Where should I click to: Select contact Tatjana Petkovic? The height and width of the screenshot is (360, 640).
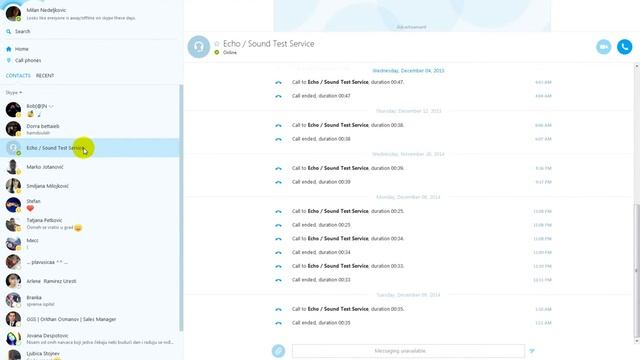[89, 224]
